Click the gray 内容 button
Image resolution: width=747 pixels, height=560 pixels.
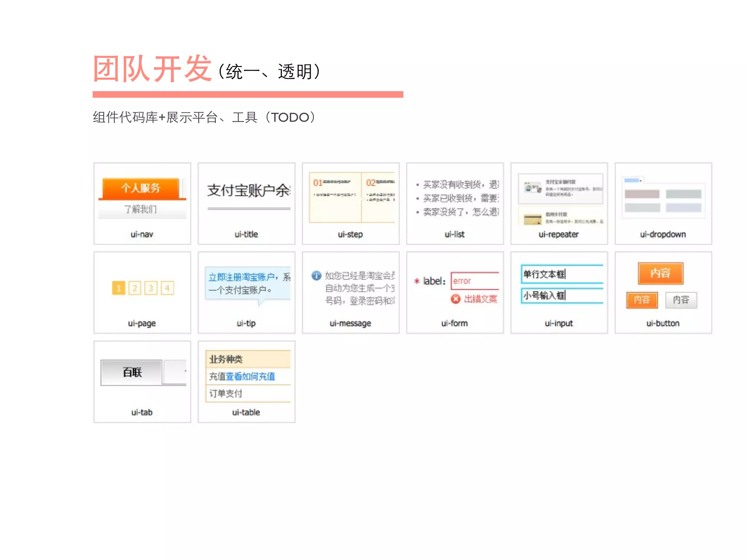(x=681, y=300)
